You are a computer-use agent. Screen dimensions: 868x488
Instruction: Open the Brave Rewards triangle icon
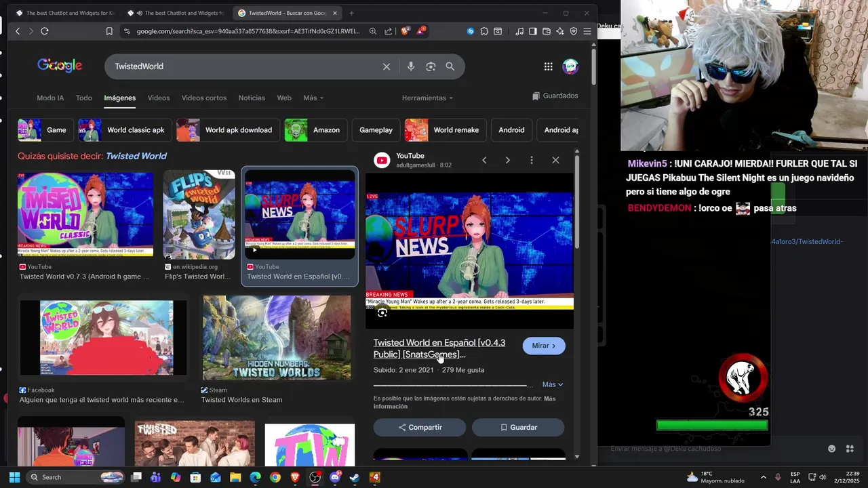[x=421, y=30]
